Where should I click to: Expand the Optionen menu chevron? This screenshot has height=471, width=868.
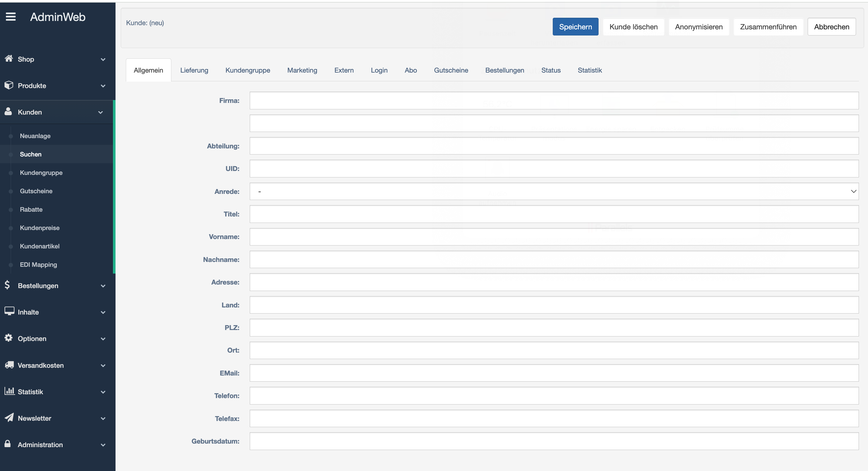103,339
